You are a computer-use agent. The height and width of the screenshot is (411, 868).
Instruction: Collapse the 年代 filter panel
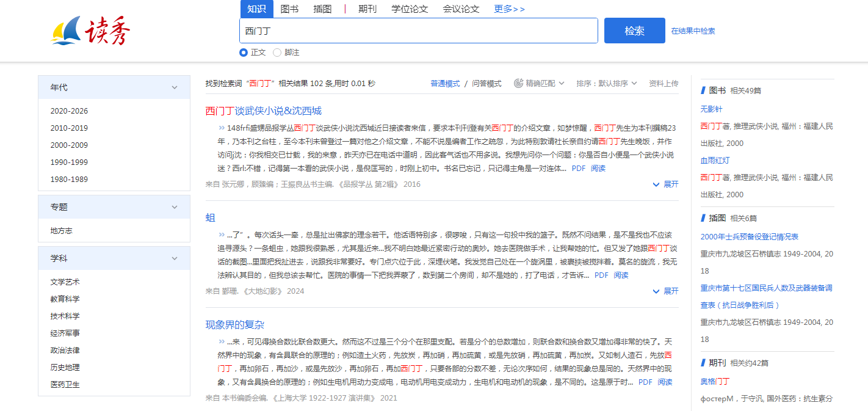175,87
